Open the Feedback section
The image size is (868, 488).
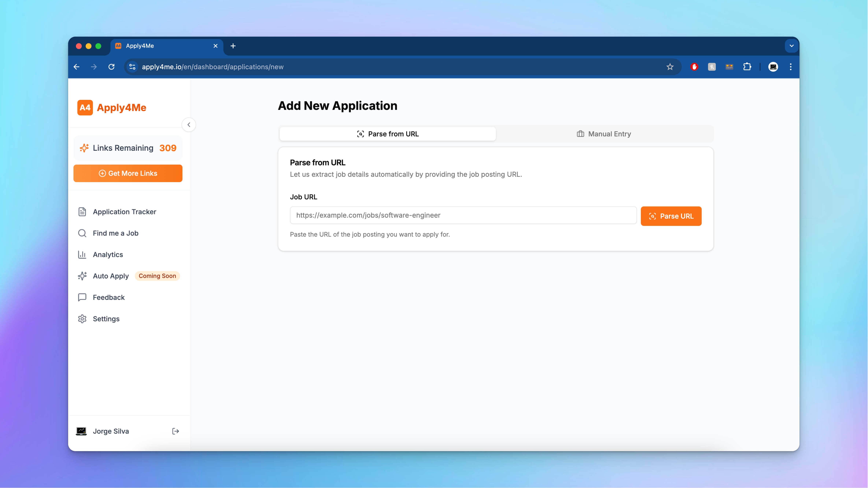pyautogui.click(x=108, y=297)
